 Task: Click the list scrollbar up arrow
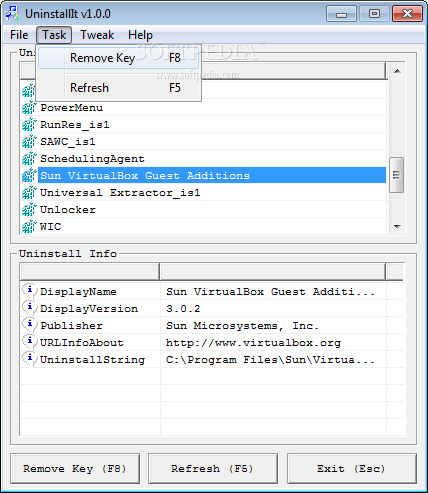(397, 71)
